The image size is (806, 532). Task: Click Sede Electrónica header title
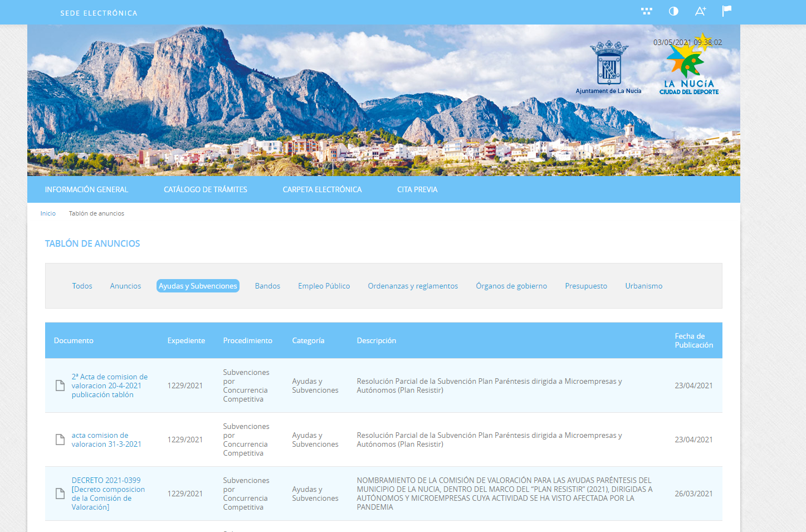coord(99,13)
